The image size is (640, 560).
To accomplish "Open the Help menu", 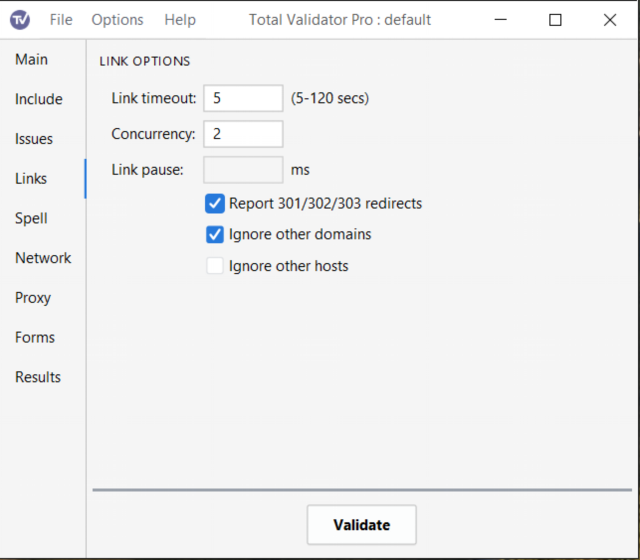I will (x=180, y=20).
